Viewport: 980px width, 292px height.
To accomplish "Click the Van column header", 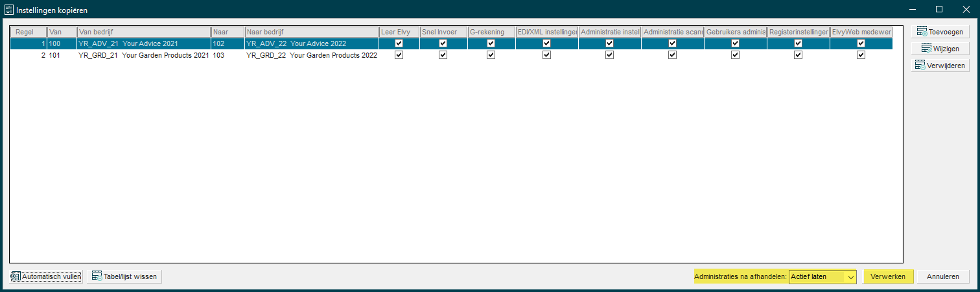I will click(62, 32).
